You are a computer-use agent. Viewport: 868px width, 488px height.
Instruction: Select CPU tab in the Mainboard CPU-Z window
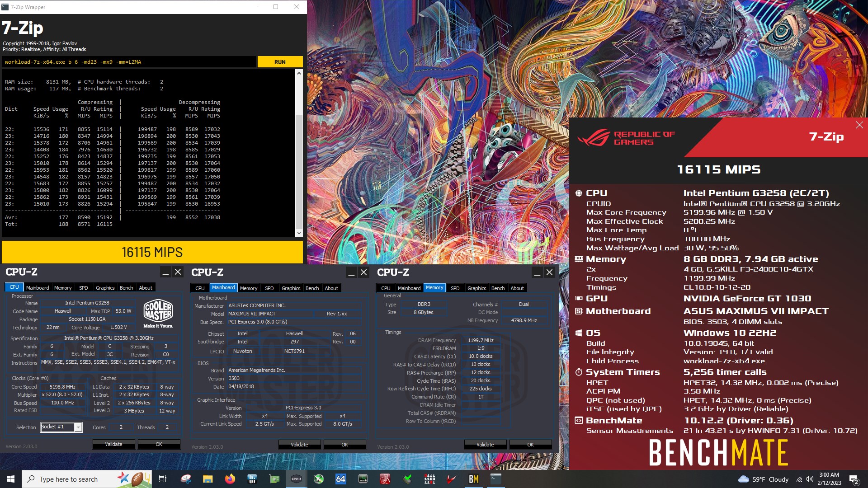(200, 288)
